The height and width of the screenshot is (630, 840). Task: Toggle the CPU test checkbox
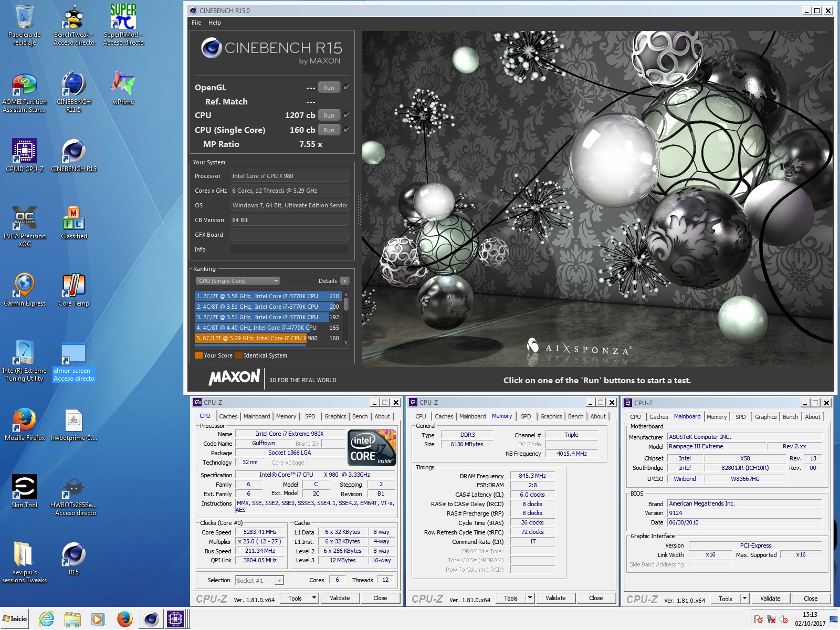click(346, 115)
